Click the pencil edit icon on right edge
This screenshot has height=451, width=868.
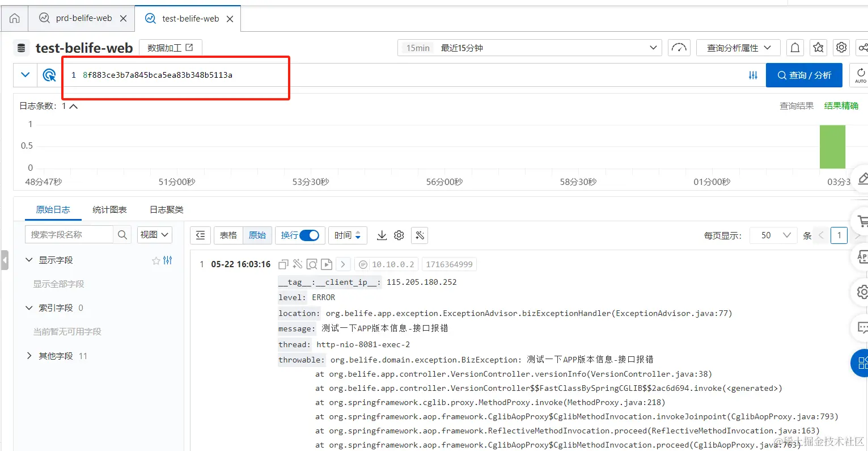pos(863,178)
